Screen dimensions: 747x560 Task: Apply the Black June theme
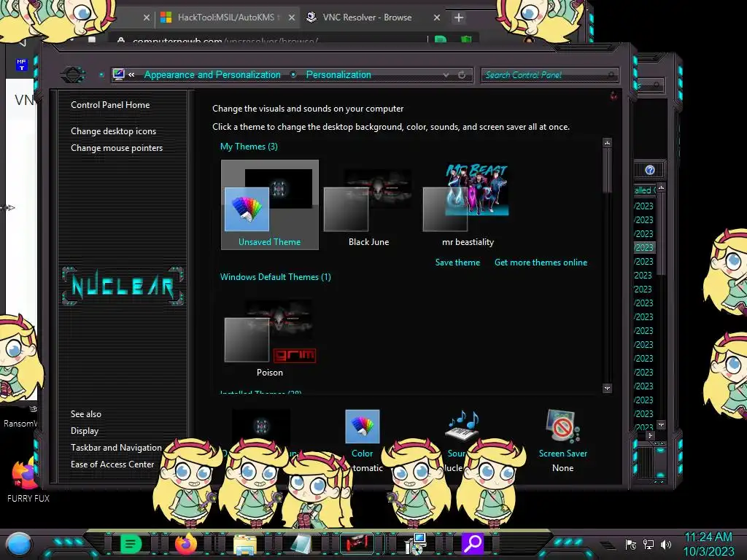[368, 205]
